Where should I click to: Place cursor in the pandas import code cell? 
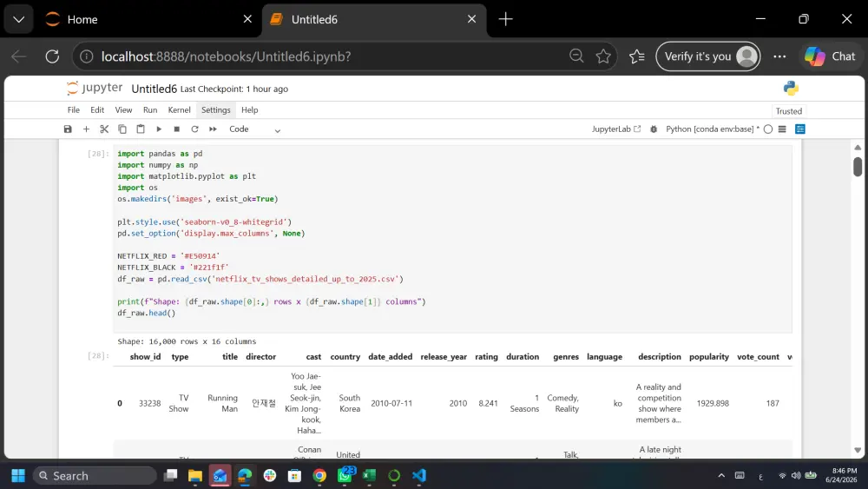452,239
